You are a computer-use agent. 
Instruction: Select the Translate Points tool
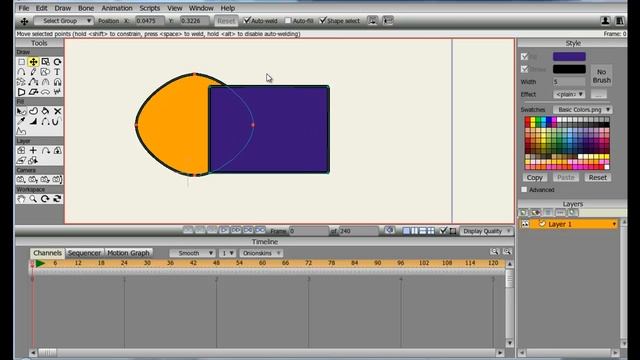pyautogui.click(x=33, y=62)
